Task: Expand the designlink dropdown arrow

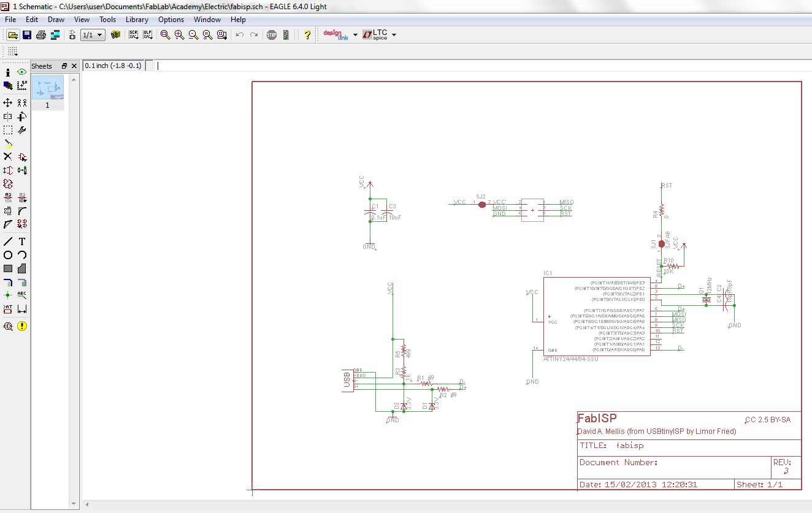Action: click(355, 35)
